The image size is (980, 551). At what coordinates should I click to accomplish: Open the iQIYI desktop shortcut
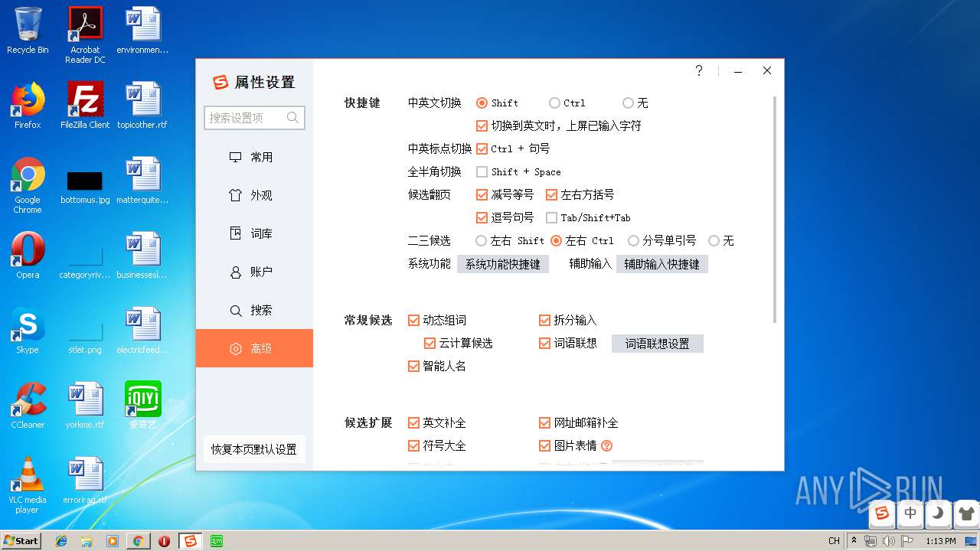(x=142, y=406)
